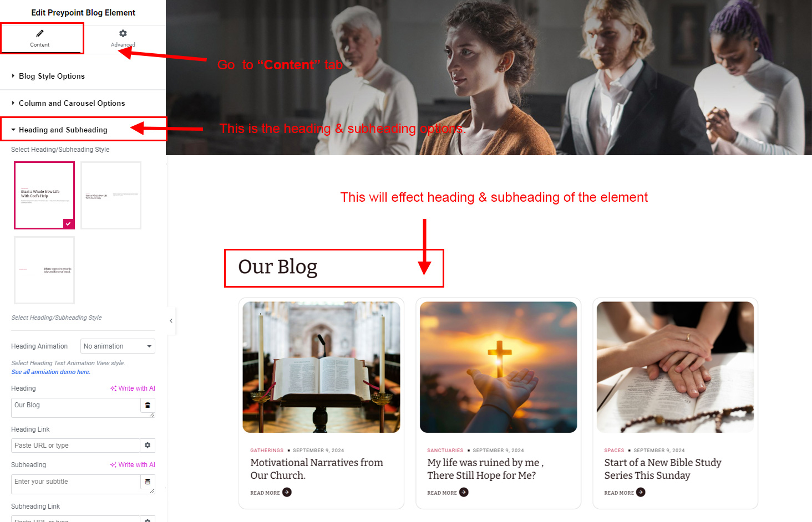Viewport: 812px width, 522px height.
Task: Open the Advanced tab gear icon
Action: (123, 33)
